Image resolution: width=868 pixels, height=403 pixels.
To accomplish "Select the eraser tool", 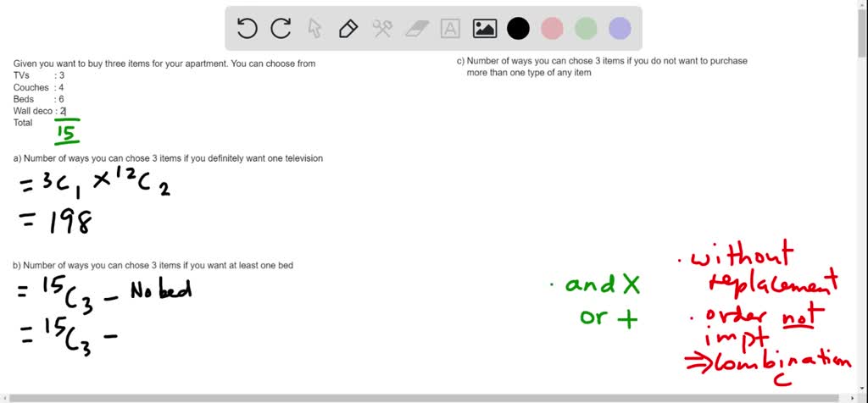I will (416, 29).
